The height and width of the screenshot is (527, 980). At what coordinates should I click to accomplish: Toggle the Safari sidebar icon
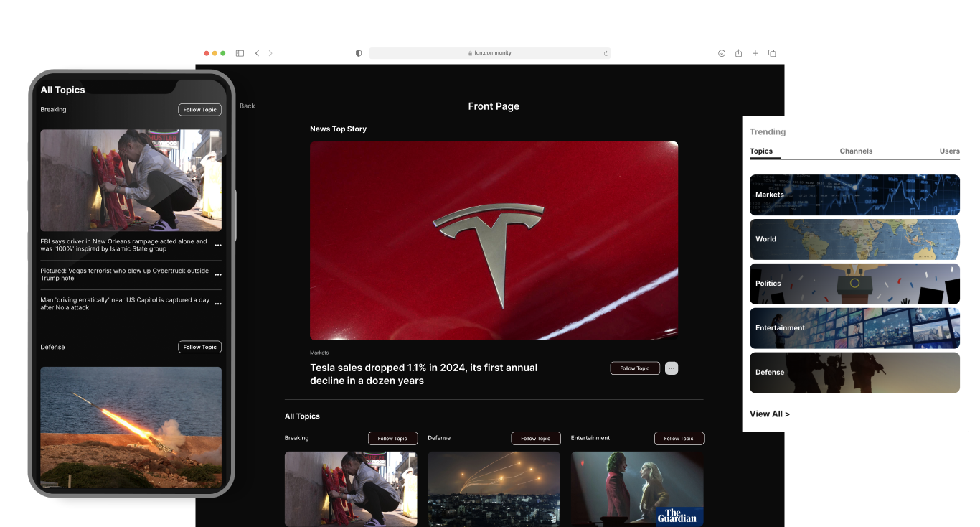(240, 53)
